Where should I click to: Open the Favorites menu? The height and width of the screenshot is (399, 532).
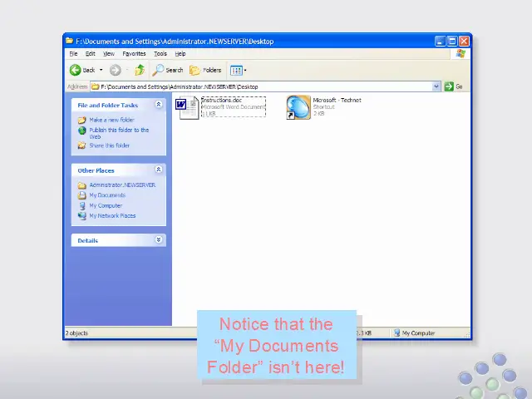pyautogui.click(x=134, y=54)
